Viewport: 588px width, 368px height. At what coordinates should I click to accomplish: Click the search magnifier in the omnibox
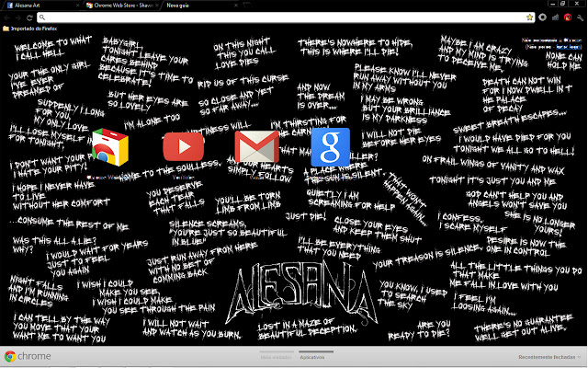[42, 17]
